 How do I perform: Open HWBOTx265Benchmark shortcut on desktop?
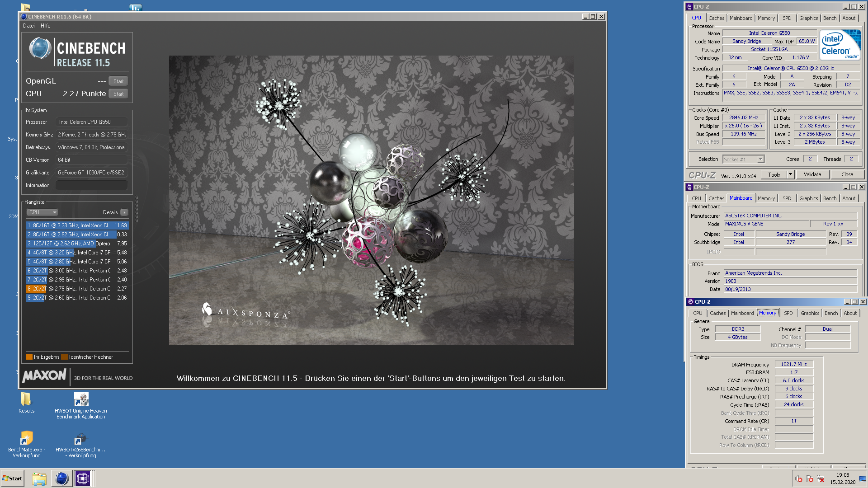(x=80, y=445)
